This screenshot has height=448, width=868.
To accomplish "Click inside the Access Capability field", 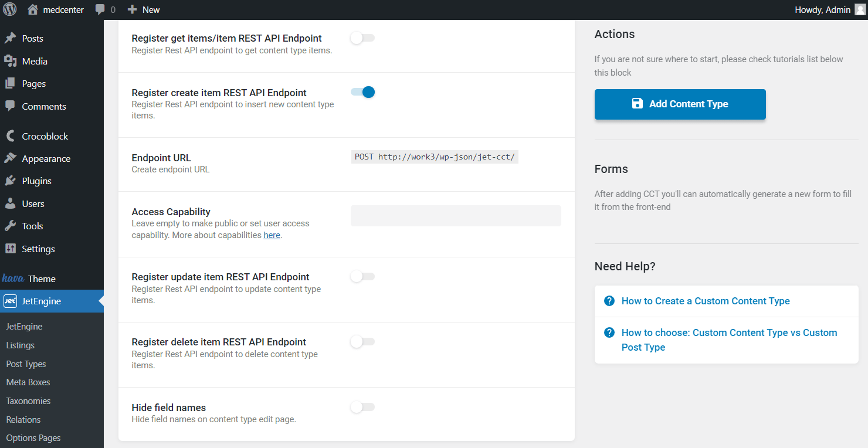I will (x=456, y=215).
